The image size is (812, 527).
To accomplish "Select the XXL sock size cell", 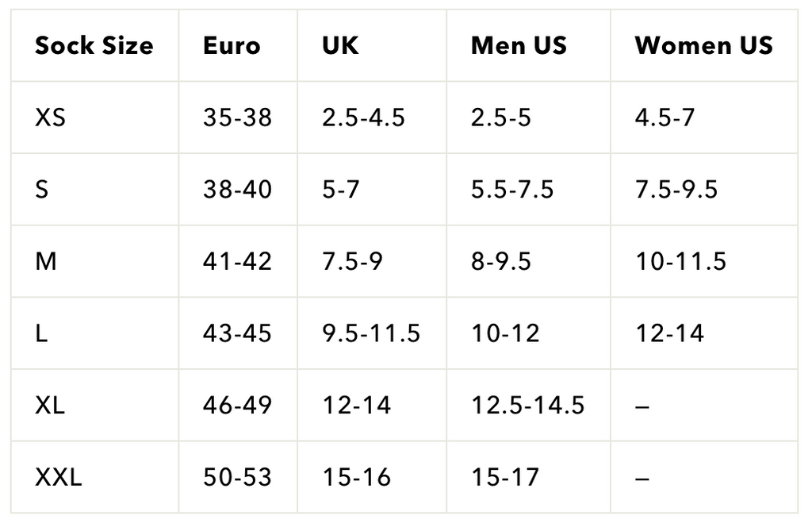I will [59, 477].
